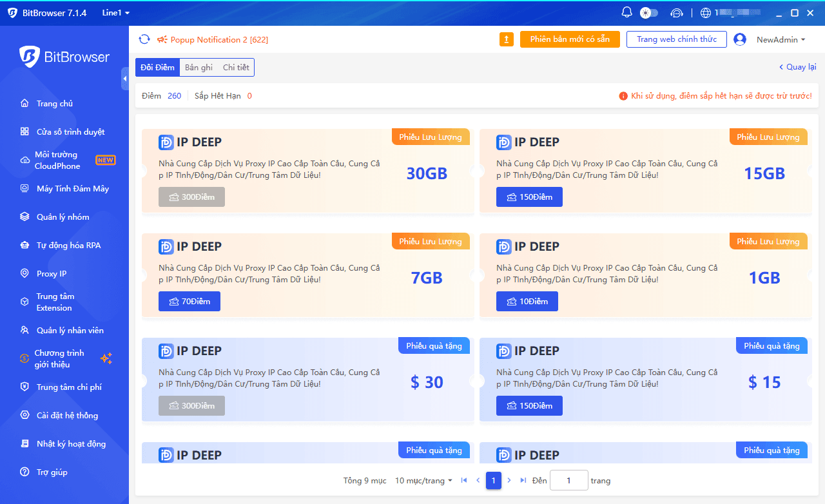Click the BitBrowser shield logo in sidebar
Viewport: 825px width, 504px height.
point(30,57)
